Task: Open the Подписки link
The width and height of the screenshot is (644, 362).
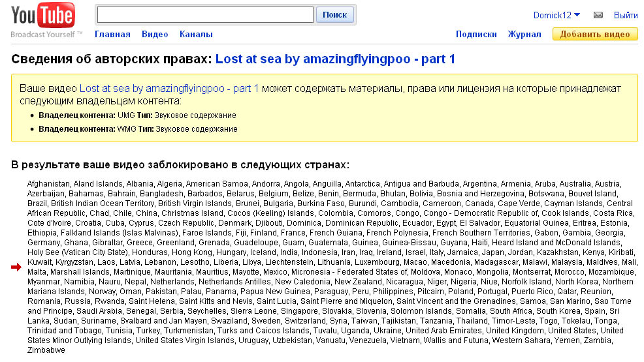Action: [x=476, y=35]
